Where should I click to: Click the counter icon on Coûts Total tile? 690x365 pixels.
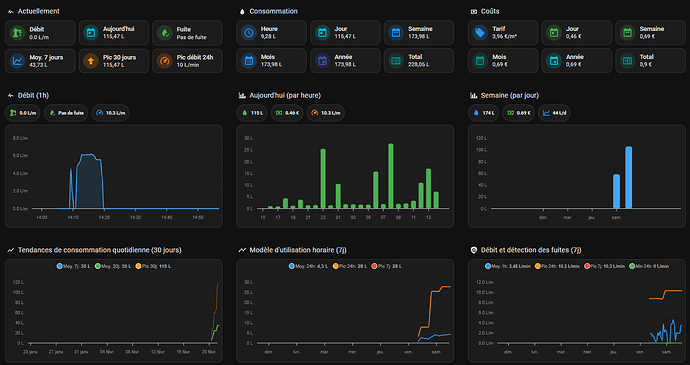pyautogui.click(x=628, y=61)
